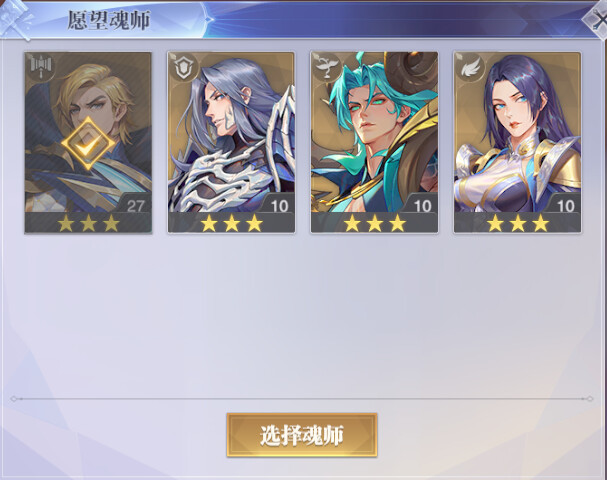Image resolution: width=607 pixels, height=480 pixels.
Task: Select the blond hero card with level 27
Action: tap(88, 142)
